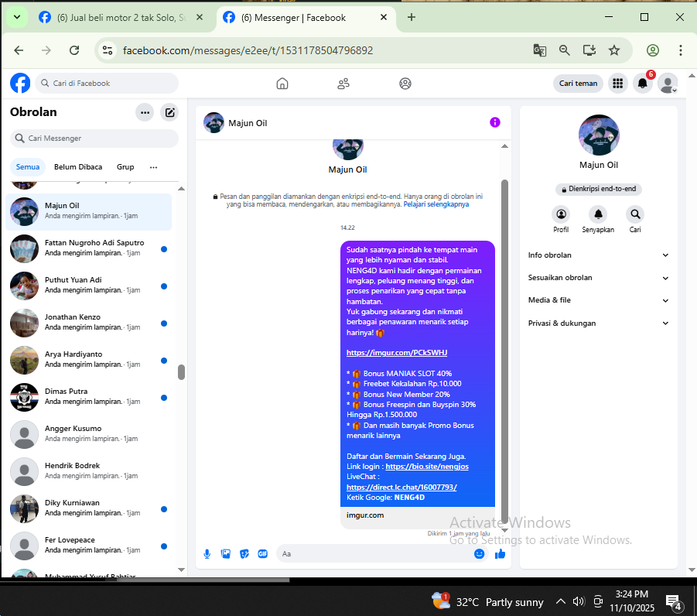Click the Profil icon in side panel

[561, 214]
